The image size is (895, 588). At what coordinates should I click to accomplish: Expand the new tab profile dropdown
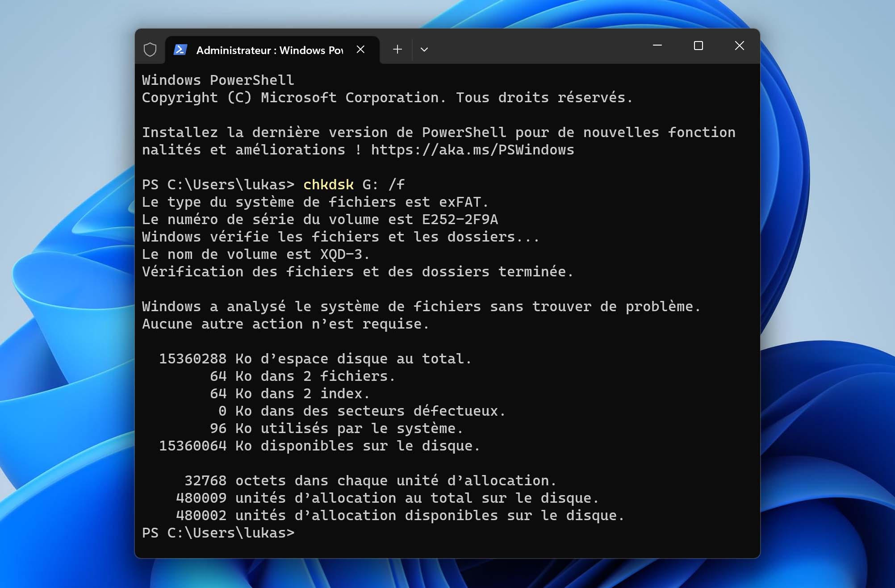pos(424,50)
